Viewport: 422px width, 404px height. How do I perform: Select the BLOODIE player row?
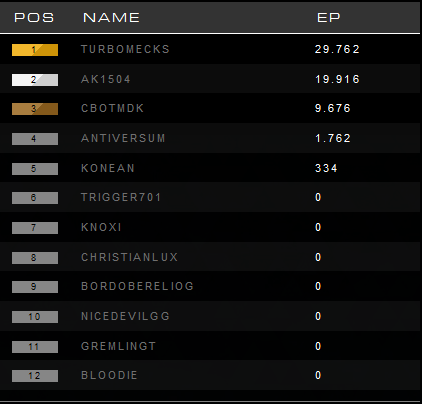(210, 375)
